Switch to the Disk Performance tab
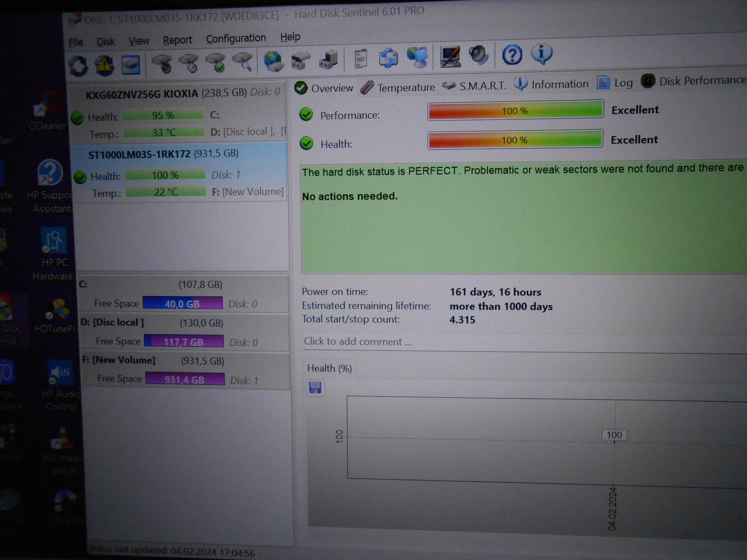Image resolution: width=747 pixels, height=560 pixels. point(694,81)
